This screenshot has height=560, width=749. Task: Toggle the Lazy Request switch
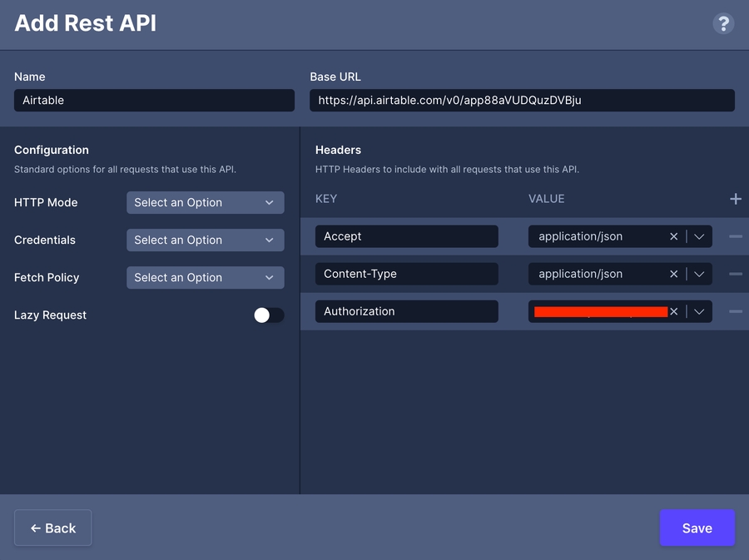coord(269,315)
